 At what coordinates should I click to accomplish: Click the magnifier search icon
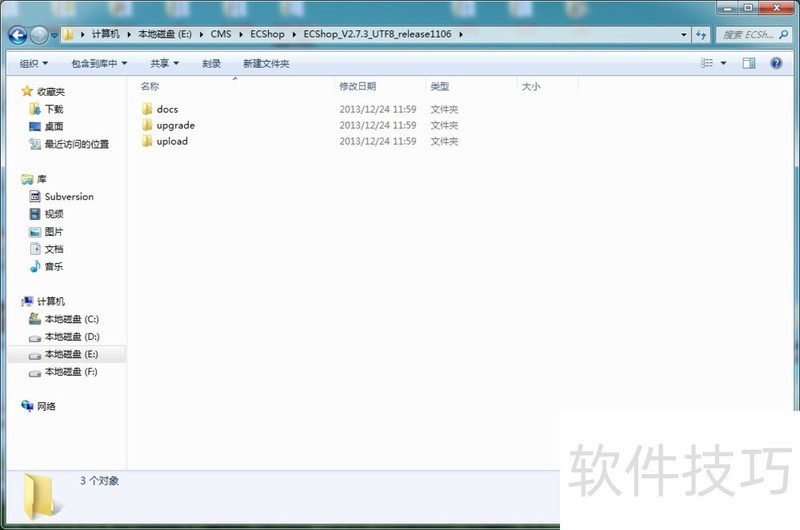[783, 35]
